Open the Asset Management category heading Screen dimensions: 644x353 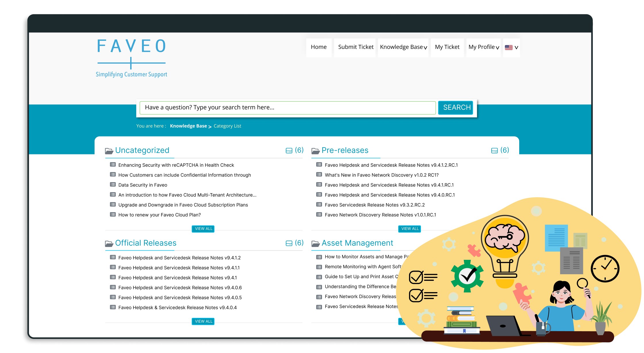[x=357, y=243]
